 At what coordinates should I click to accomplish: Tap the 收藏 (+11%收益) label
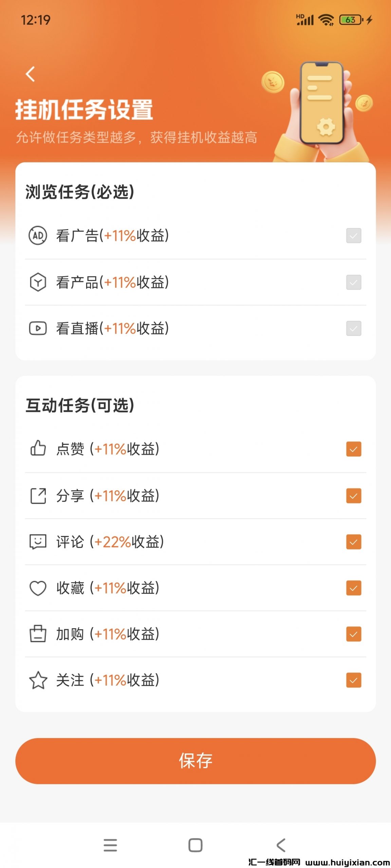point(108,588)
